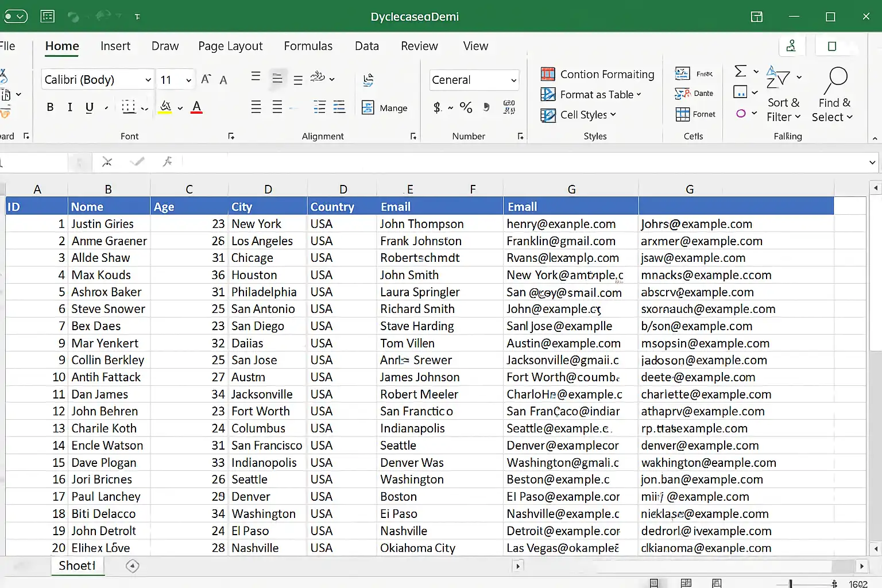Image resolution: width=882 pixels, height=588 pixels.
Task: Click cell containing Philadelphia
Action: [x=268, y=292]
